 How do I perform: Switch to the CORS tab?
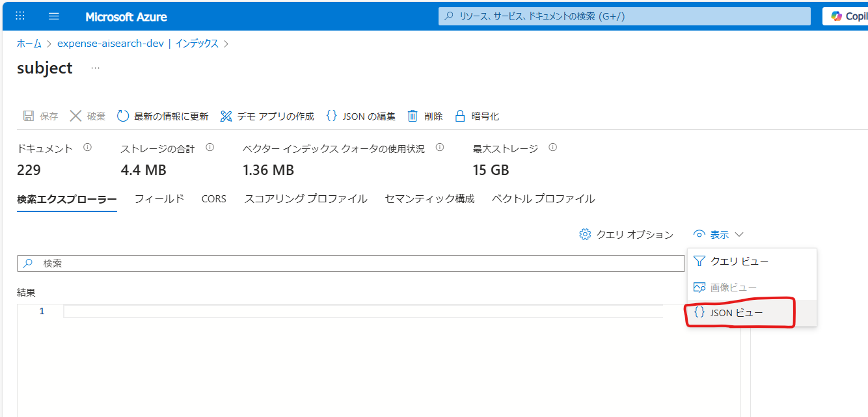click(x=214, y=199)
